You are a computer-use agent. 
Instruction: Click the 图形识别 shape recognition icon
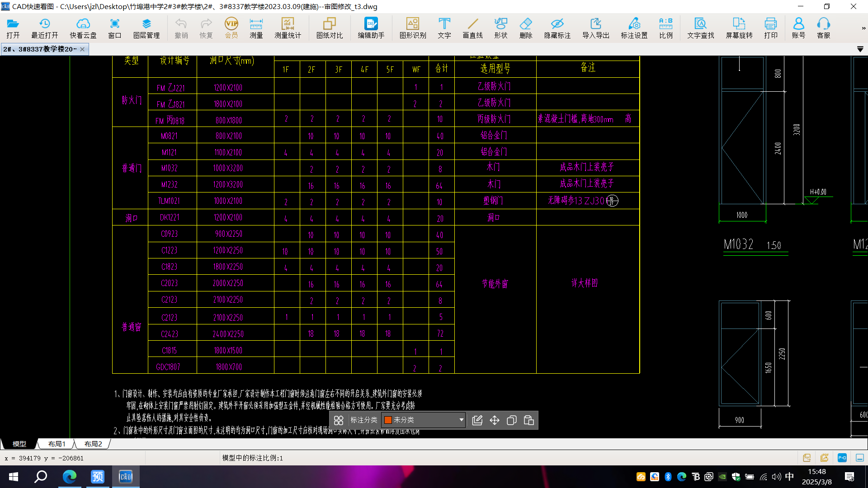pyautogui.click(x=412, y=28)
